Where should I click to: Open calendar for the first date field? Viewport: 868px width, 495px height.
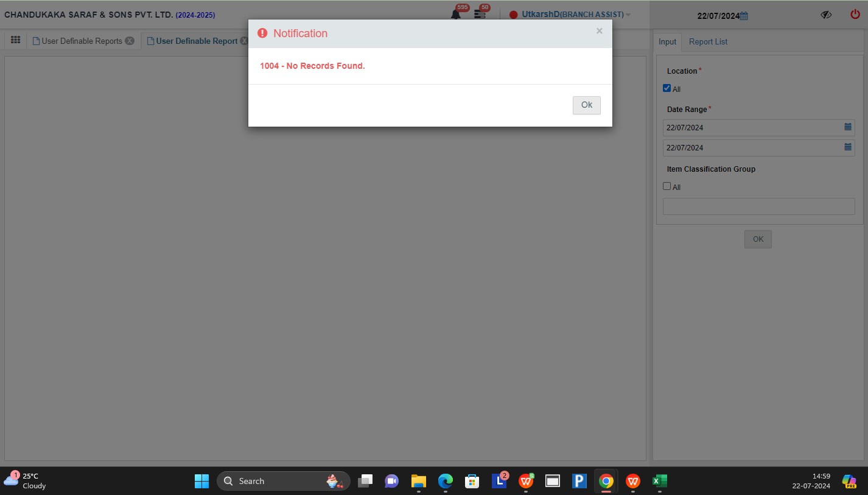848,127
